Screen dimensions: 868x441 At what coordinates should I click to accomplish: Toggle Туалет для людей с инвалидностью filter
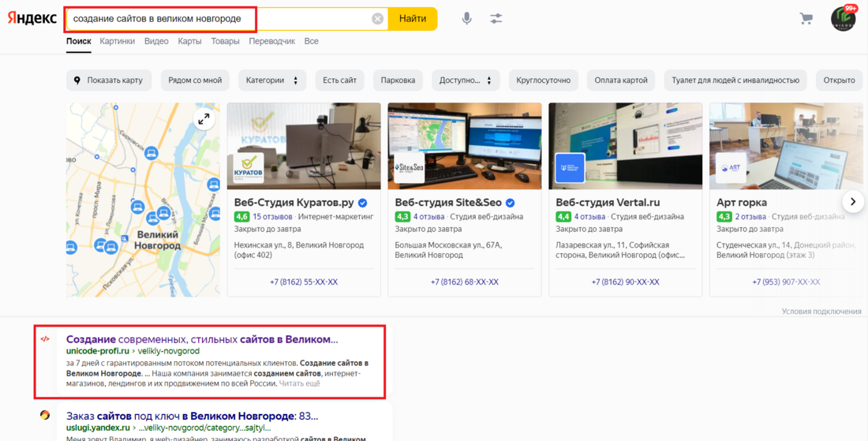tap(735, 80)
